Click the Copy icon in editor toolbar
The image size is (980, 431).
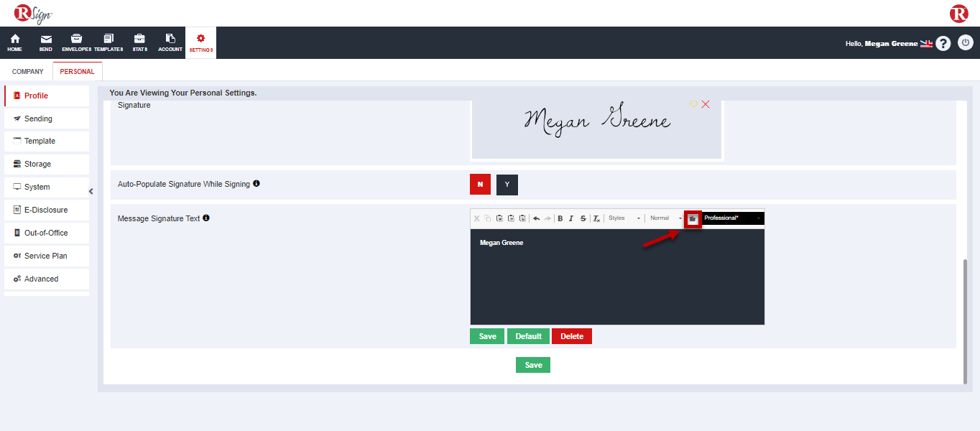(x=488, y=218)
